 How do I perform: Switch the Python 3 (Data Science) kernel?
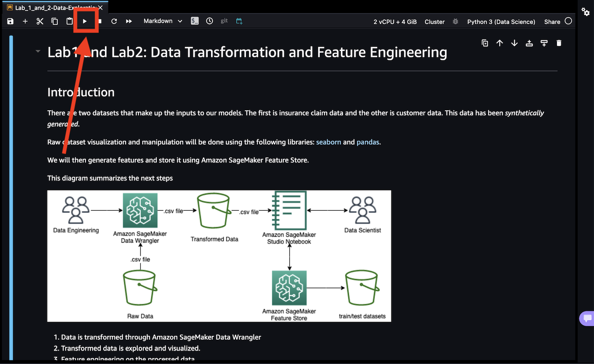501,21
